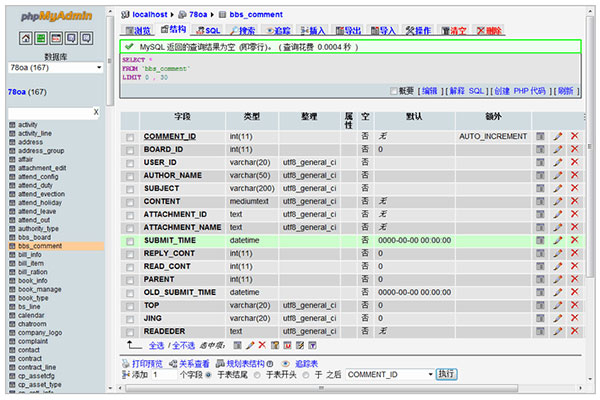Open the third sidebar toolbar icon
The width and height of the screenshot is (600, 400).
pyautogui.click(x=56, y=38)
